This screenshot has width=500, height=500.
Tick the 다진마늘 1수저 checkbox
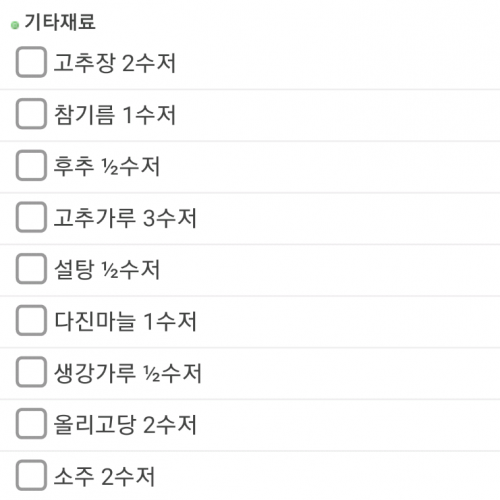click(31, 320)
